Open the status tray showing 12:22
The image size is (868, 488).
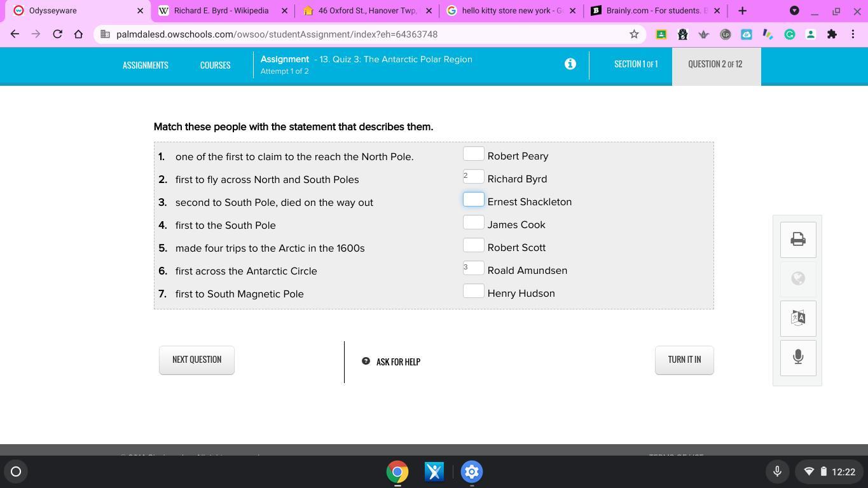[829, 471]
